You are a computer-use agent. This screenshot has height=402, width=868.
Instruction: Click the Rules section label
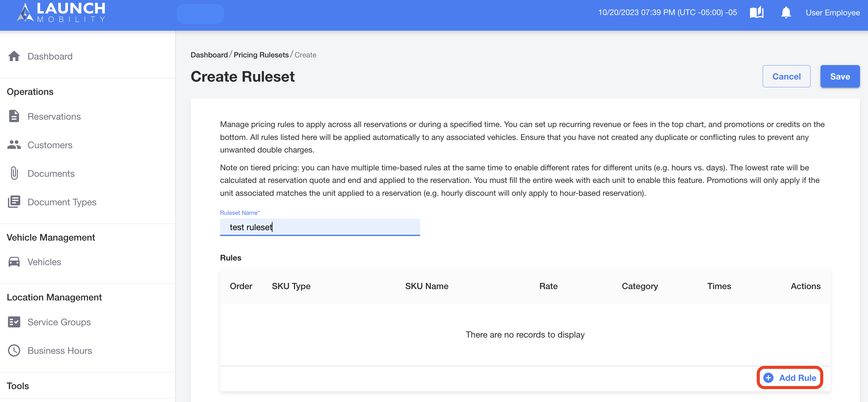(230, 257)
